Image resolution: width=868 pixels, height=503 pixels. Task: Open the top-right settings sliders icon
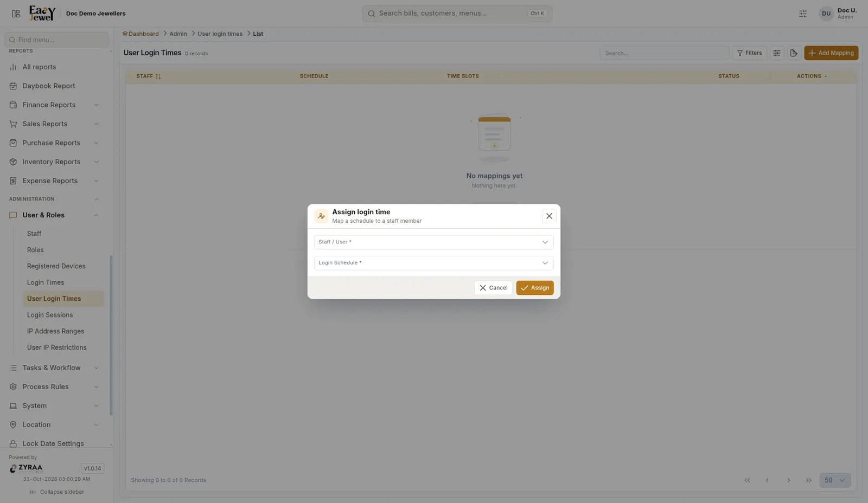803,14
